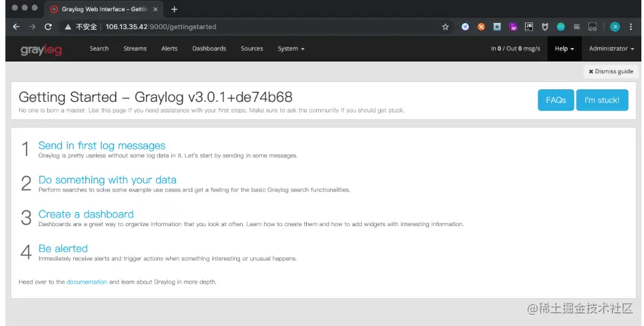Open the Search page
The height and width of the screenshot is (326, 644).
click(99, 48)
